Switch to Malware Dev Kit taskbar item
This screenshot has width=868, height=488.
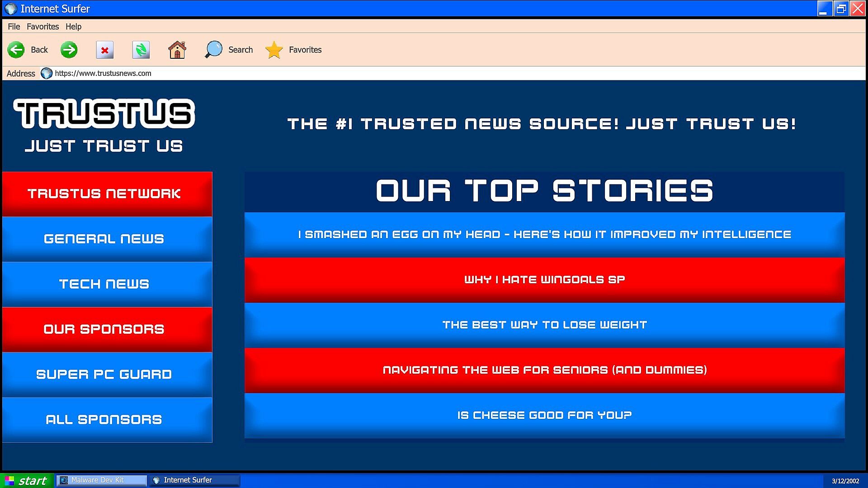click(x=102, y=480)
